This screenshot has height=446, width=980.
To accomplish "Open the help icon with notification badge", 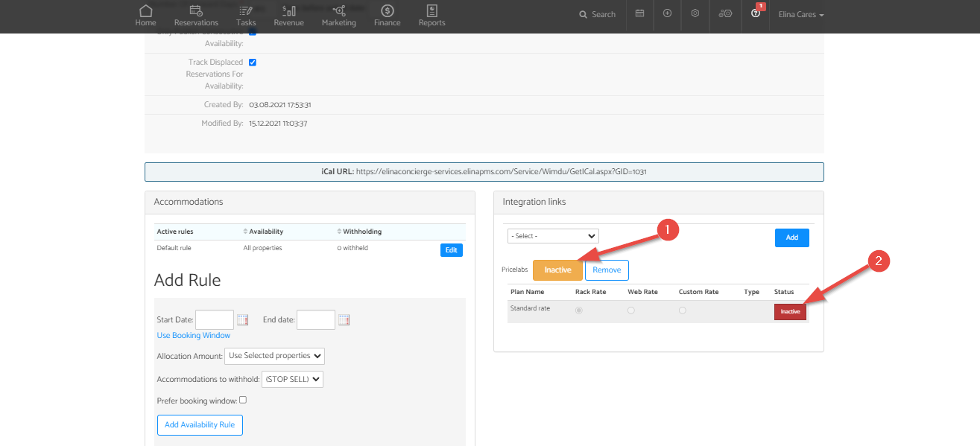I will [x=756, y=13].
